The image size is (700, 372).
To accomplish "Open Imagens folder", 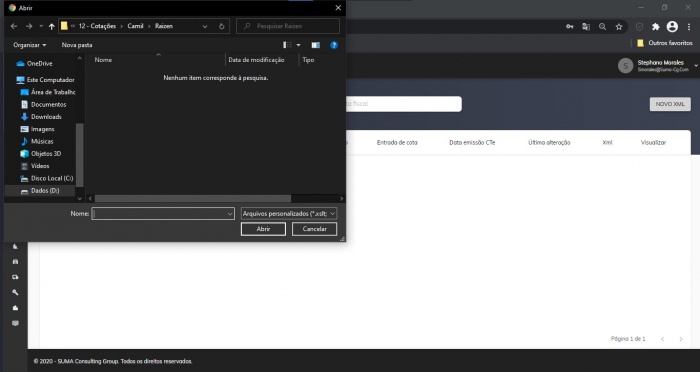I will (x=38, y=129).
